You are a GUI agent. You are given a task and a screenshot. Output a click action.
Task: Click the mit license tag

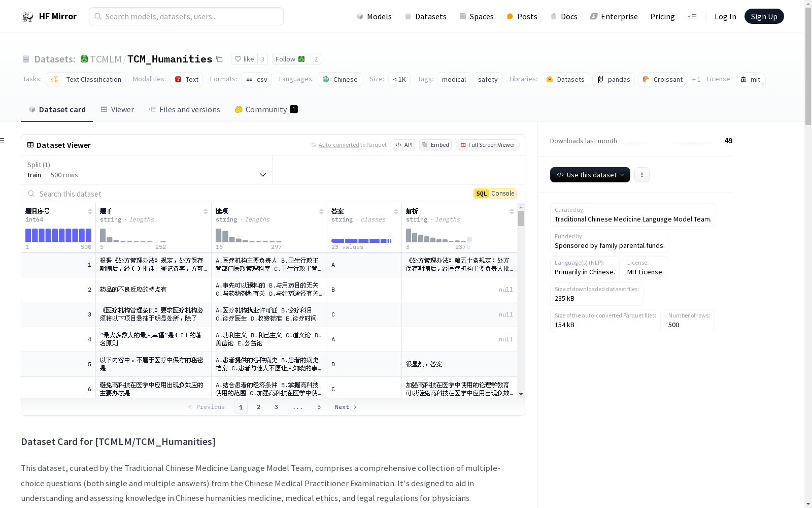pyautogui.click(x=751, y=79)
